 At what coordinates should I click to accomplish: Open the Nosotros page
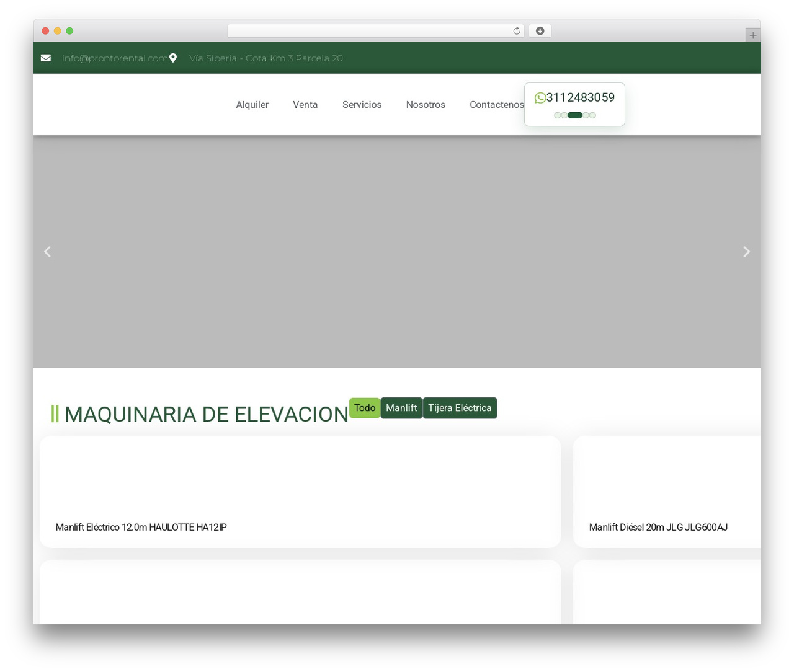(x=426, y=105)
